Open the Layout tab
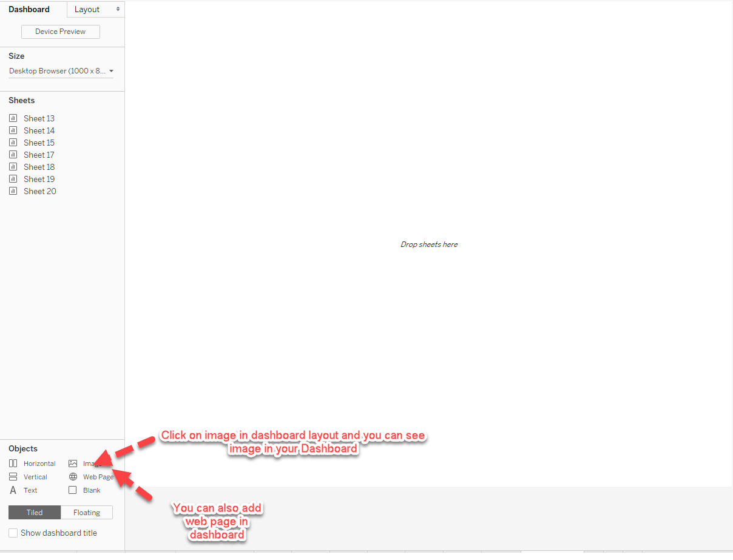733x560 pixels. [x=87, y=9]
